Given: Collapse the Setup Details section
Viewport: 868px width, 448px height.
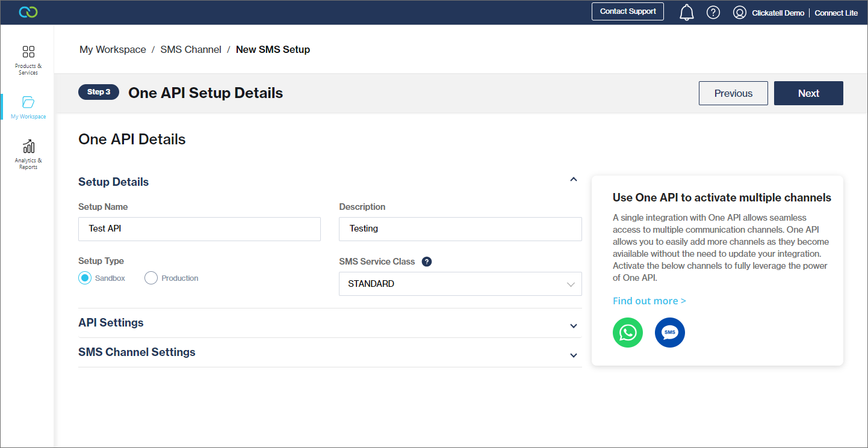Looking at the screenshot, I should point(574,180).
